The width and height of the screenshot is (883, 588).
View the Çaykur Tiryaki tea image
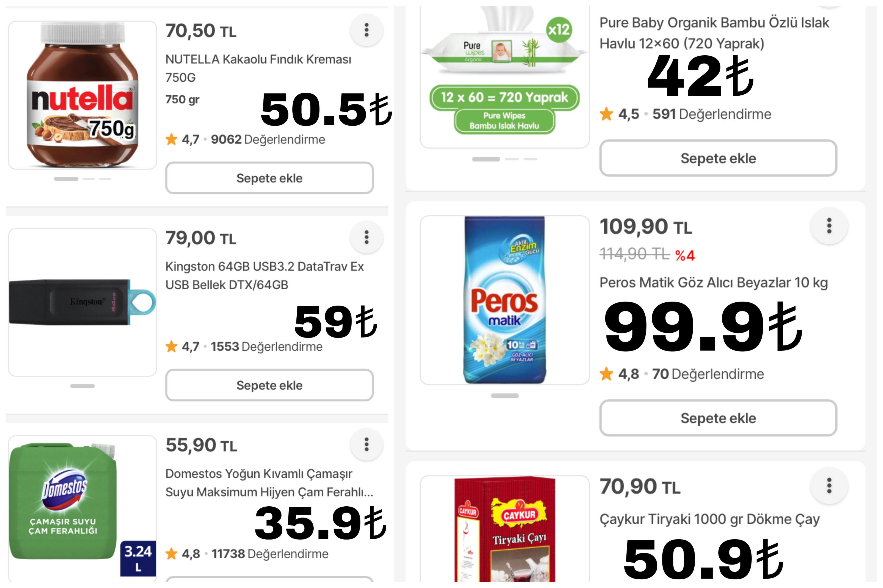pos(504,529)
